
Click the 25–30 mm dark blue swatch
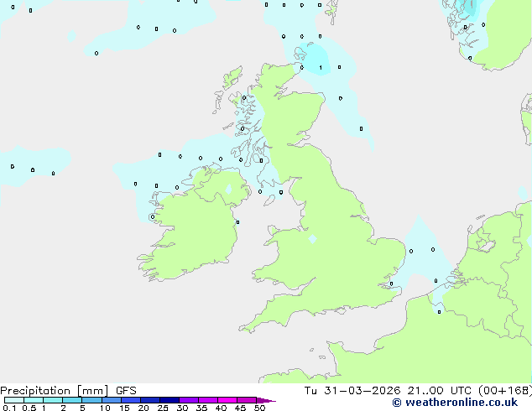[170, 400]
